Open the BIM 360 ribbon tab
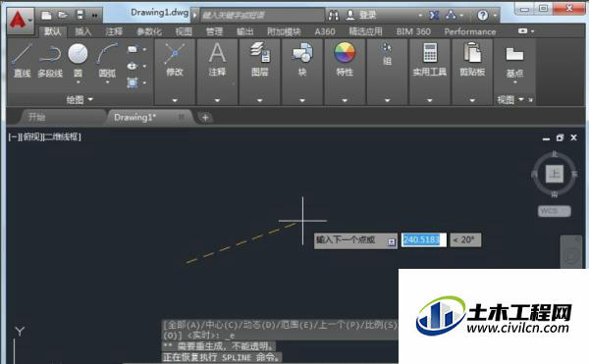Screen dimensions: 589x364 pyautogui.click(x=413, y=32)
